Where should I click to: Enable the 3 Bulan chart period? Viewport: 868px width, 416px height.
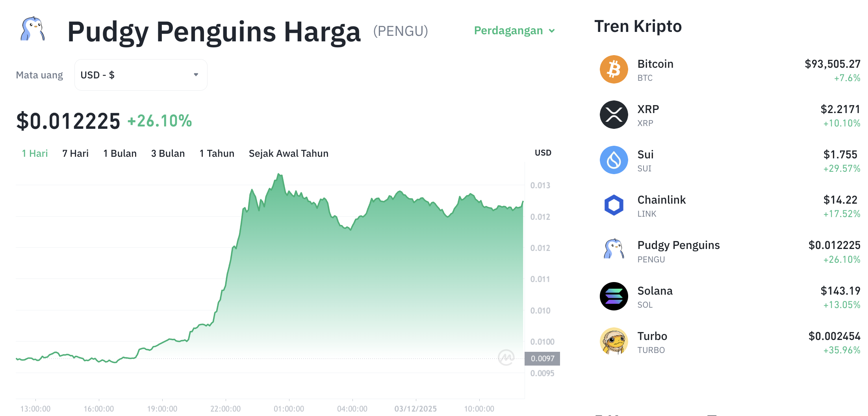coord(168,153)
